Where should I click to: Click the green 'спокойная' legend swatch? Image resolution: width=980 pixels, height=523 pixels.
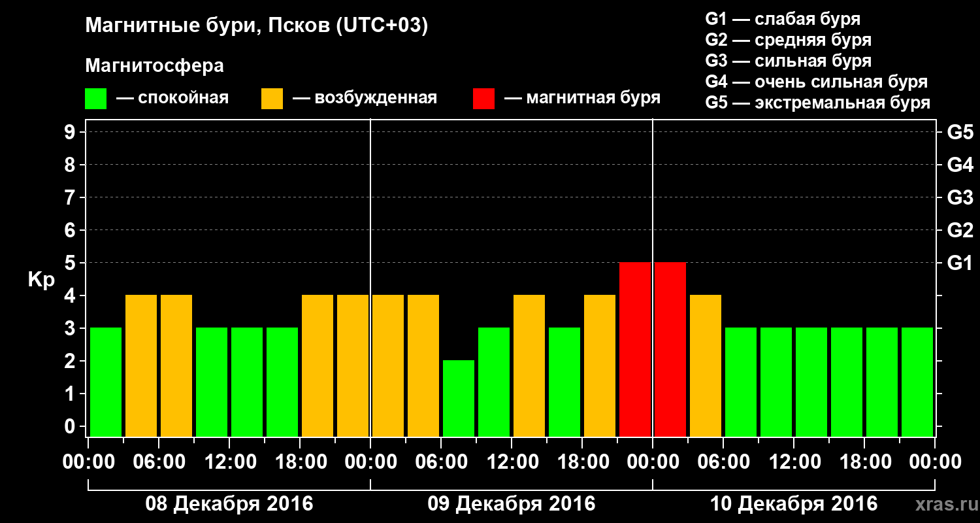click(x=95, y=99)
